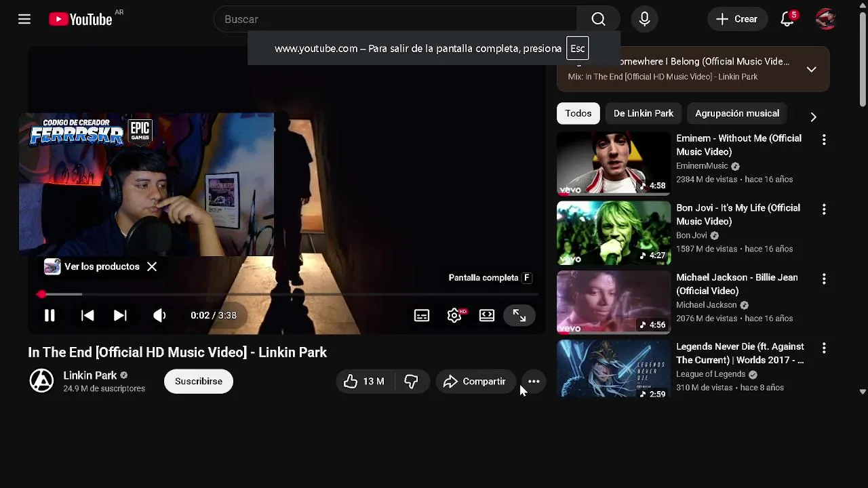Click the 0:02 / 3:38 time display
Viewport: 868px width, 488px height.
tap(214, 315)
